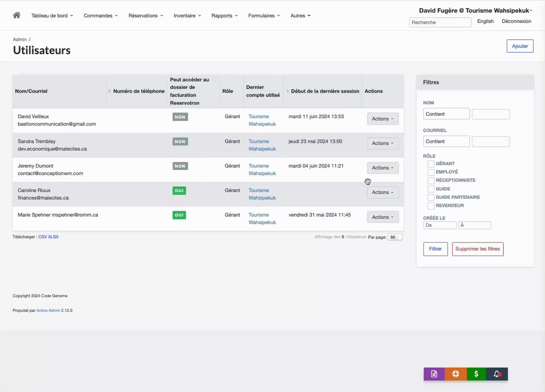The image size is (545, 392).
Task: Switch language to English
Action: pos(485,21)
